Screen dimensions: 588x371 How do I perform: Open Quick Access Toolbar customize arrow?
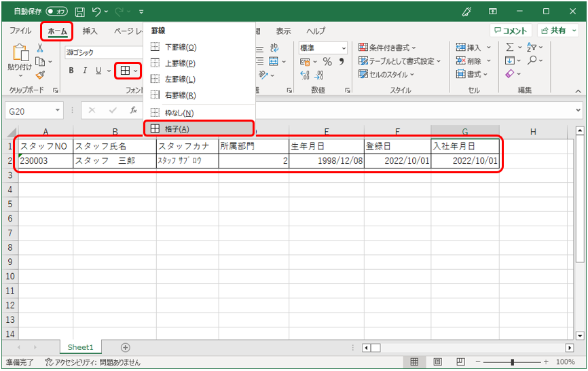click(x=141, y=12)
